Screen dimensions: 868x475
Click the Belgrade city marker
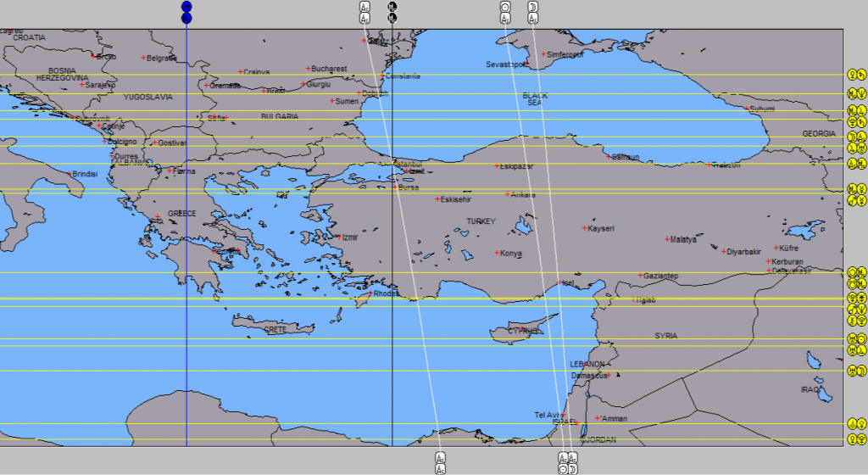click(143, 58)
